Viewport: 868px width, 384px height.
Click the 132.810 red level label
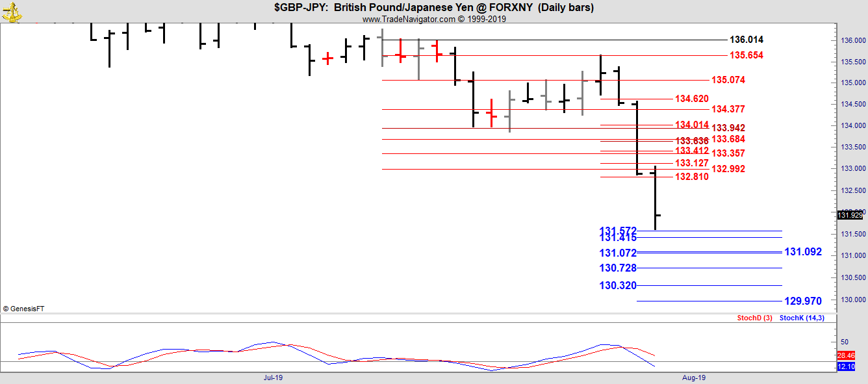(692, 177)
